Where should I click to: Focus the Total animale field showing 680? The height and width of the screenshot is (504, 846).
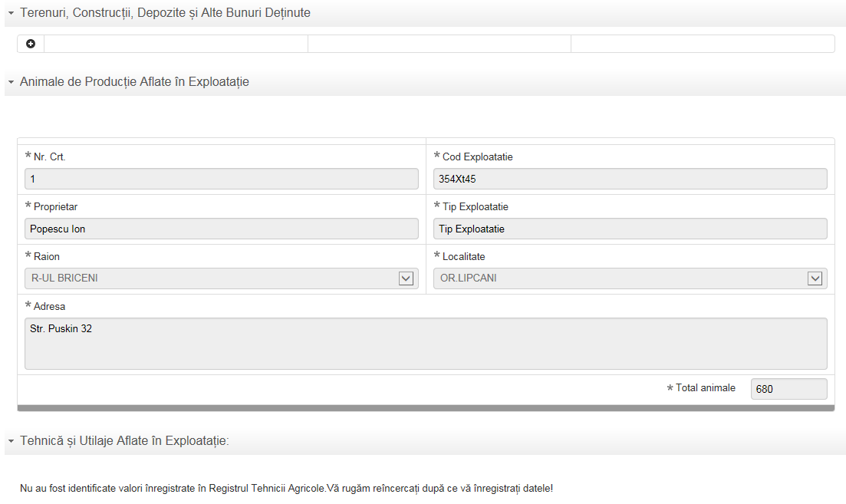click(788, 389)
